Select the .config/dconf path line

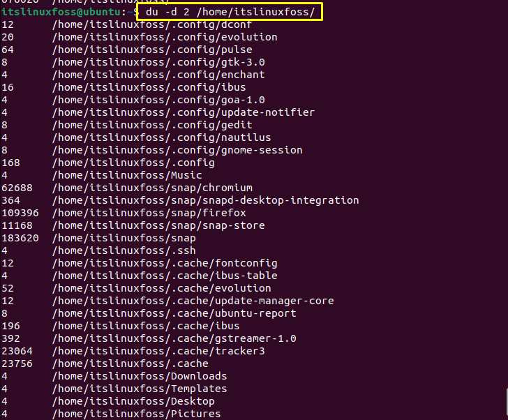152,24
